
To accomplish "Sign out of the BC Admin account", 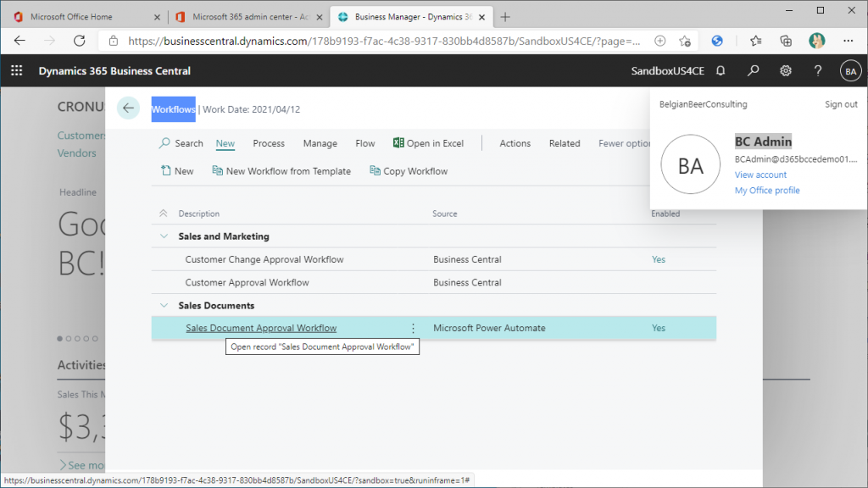I will 841,104.
